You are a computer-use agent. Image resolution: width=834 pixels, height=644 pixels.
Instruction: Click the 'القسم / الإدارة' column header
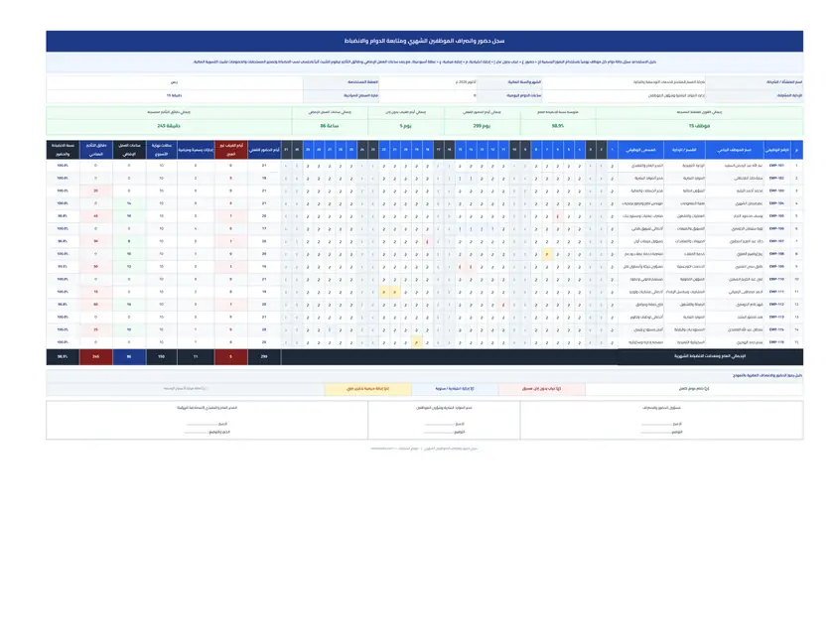coord(684,150)
